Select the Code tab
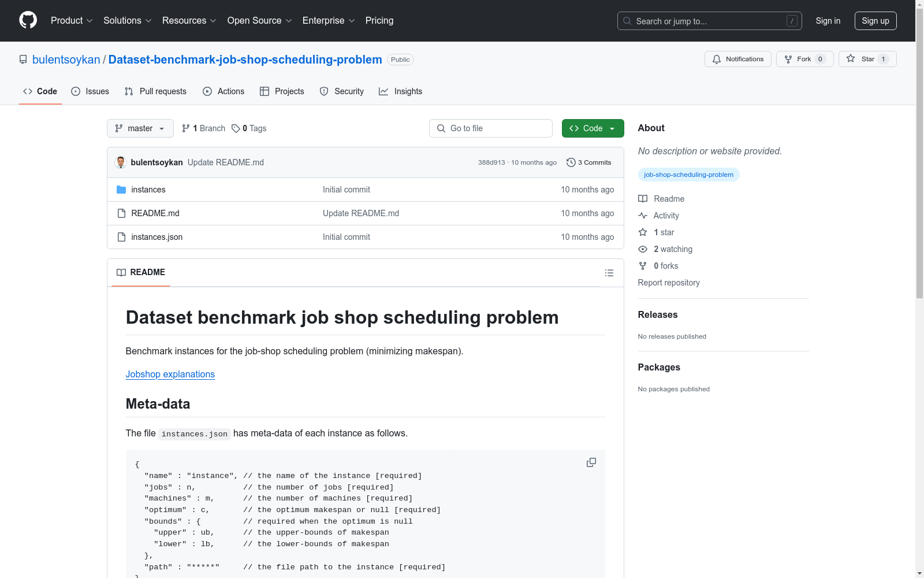 [x=40, y=91]
